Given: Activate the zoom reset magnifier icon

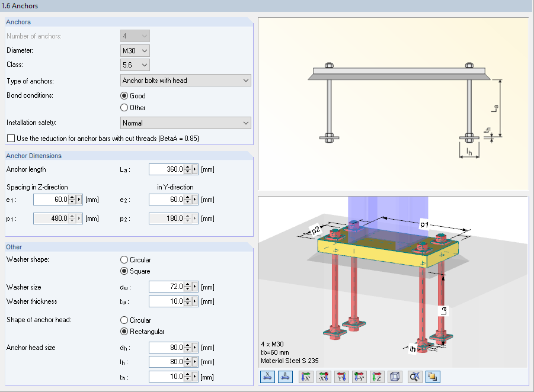Looking at the screenshot, I should tap(415, 377).
